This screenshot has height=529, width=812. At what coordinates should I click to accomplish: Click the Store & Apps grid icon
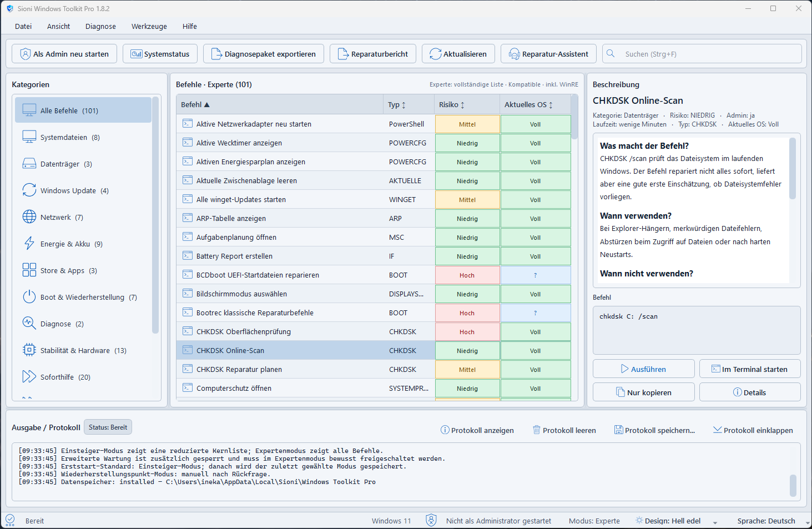point(29,270)
